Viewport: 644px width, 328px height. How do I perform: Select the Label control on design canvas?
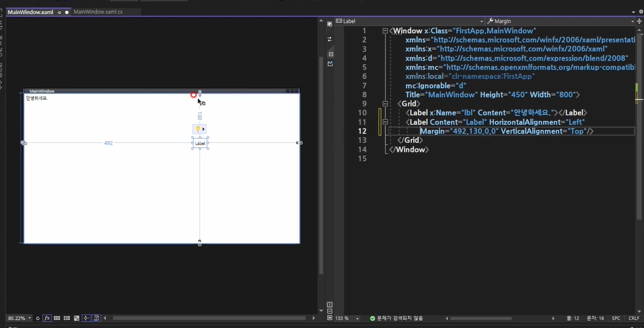[x=200, y=144]
